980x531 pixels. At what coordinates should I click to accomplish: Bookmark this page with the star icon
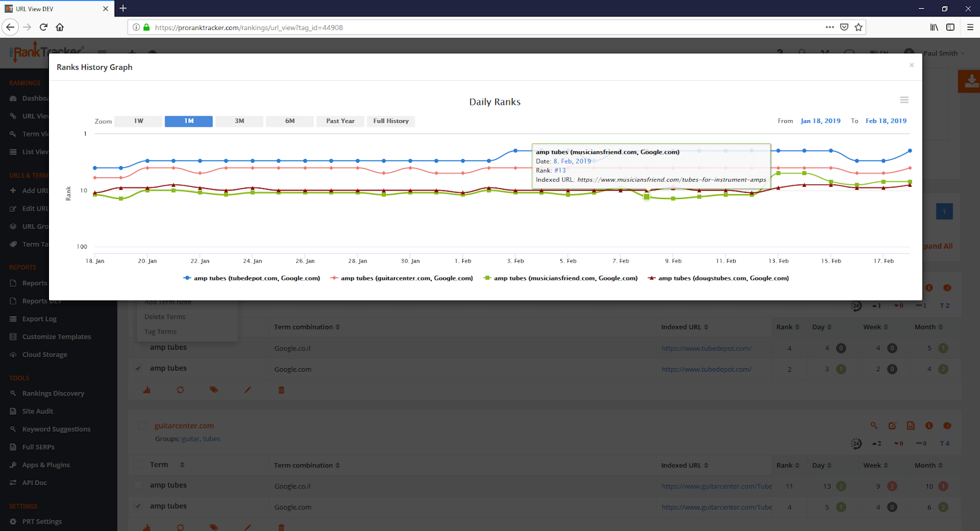point(859,27)
